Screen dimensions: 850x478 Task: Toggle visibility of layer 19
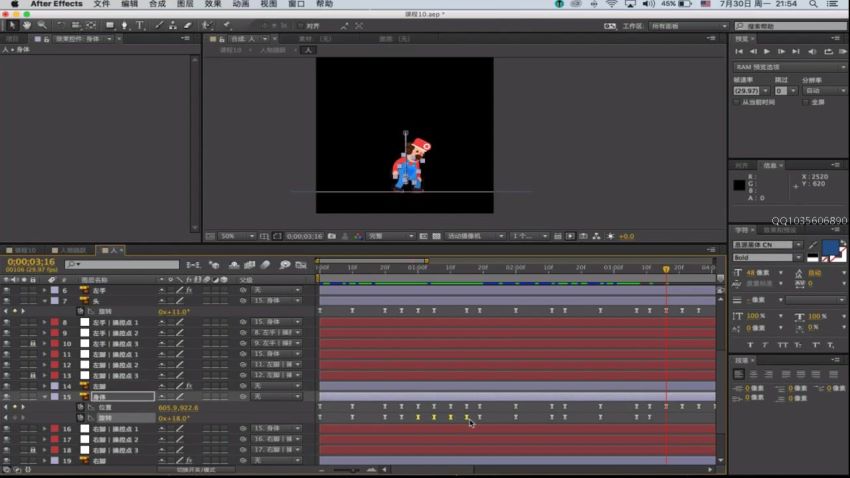pos(7,461)
